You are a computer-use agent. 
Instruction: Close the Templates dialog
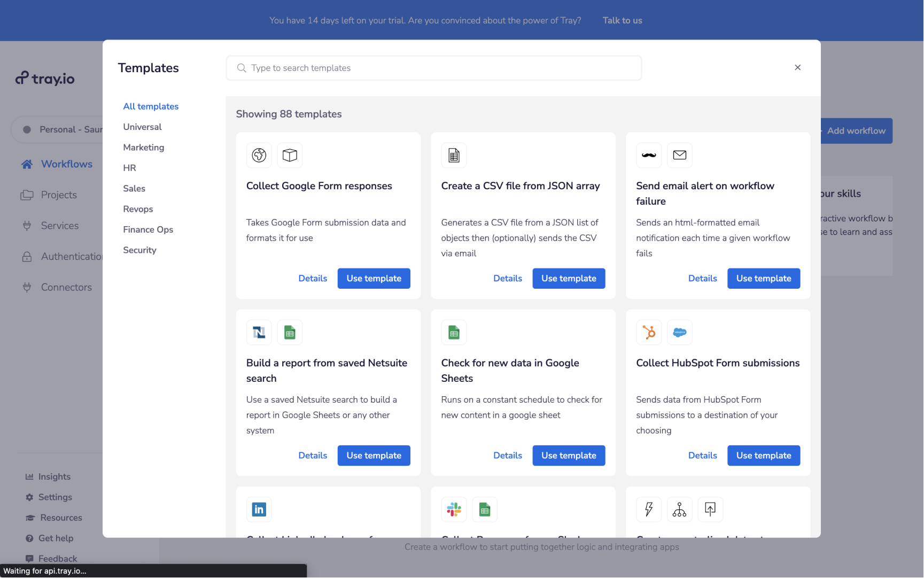click(x=797, y=67)
